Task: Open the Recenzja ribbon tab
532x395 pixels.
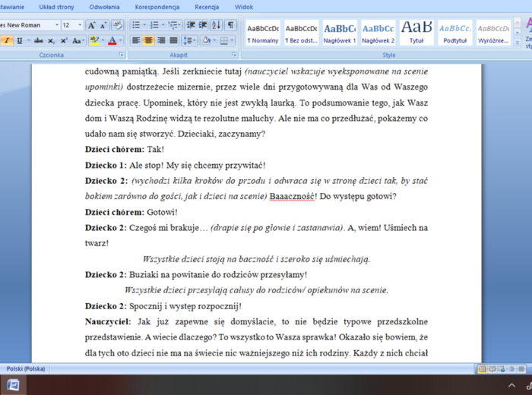Action: click(207, 6)
